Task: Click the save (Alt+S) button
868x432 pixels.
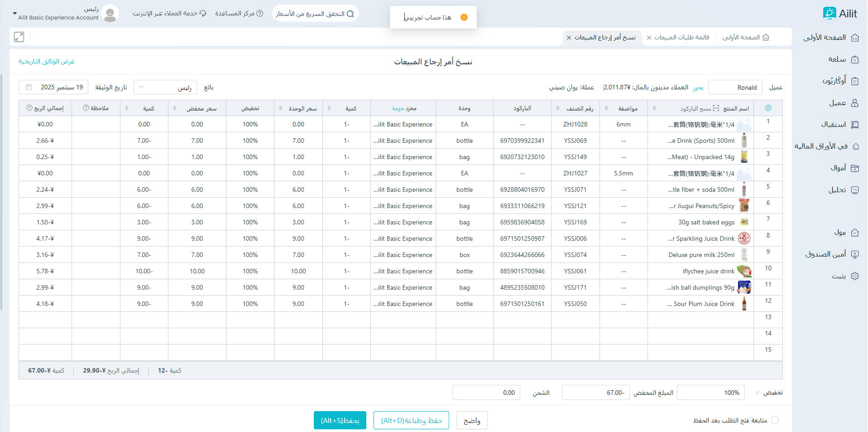Action: click(x=340, y=420)
